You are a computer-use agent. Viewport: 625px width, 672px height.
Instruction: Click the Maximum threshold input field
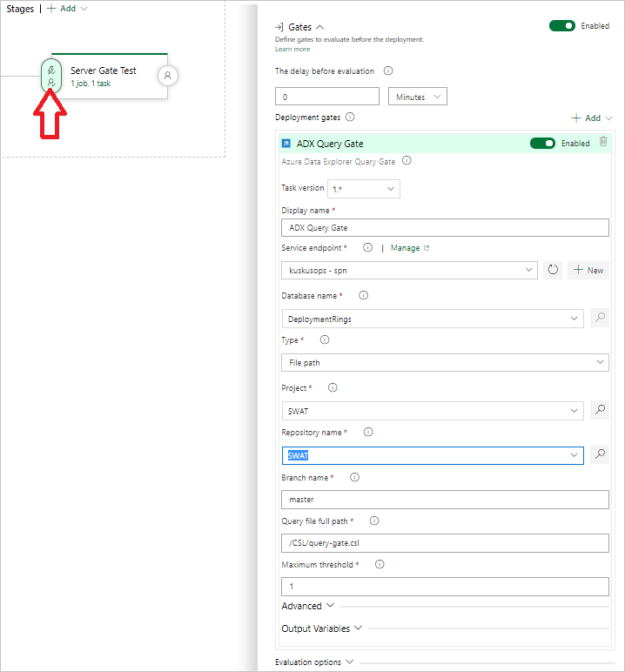[x=445, y=587]
